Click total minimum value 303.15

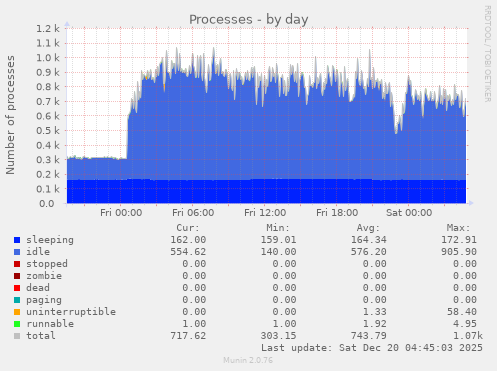[278, 336]
